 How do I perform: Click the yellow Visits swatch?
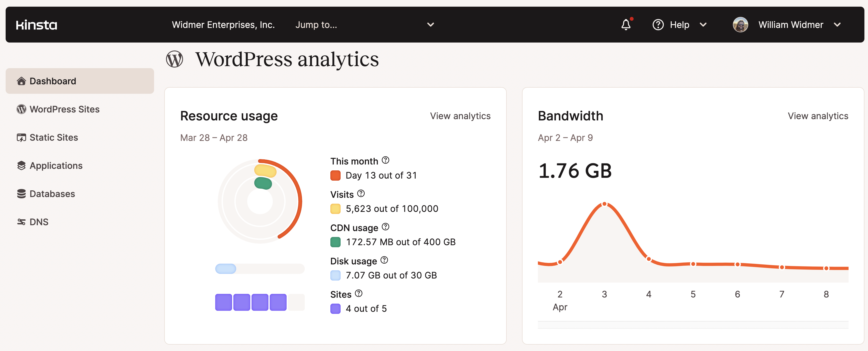[335, 209]
